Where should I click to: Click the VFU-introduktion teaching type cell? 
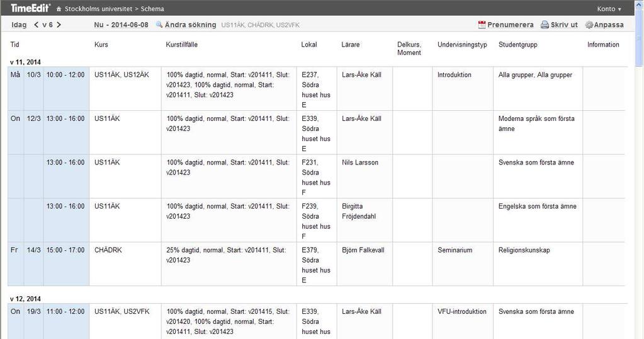click(x=461, y=311)
